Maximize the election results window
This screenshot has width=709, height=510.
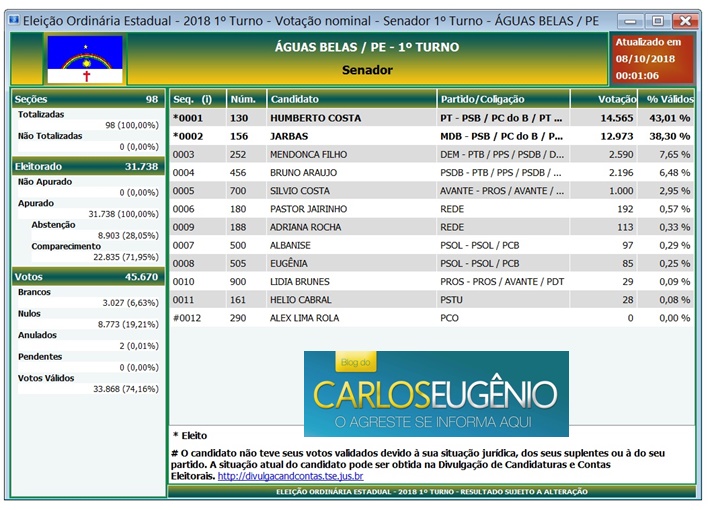click(658, 21)
